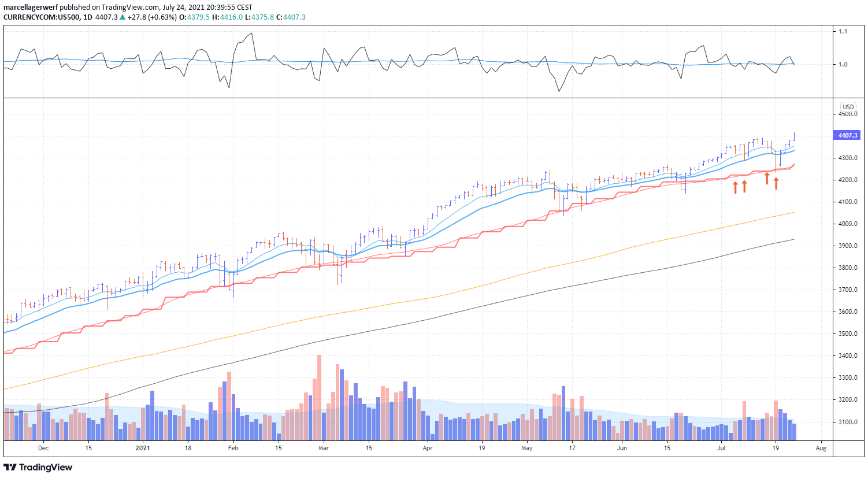This screenshot has height=478, width=868.
Task: Click the close value C:4407.3
Action: click(x=291, y=17)
